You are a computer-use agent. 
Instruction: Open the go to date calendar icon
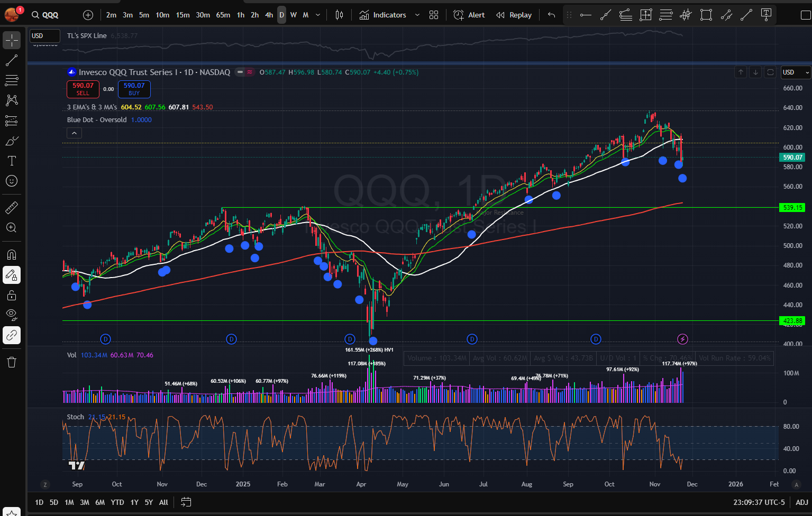(186, 502)
